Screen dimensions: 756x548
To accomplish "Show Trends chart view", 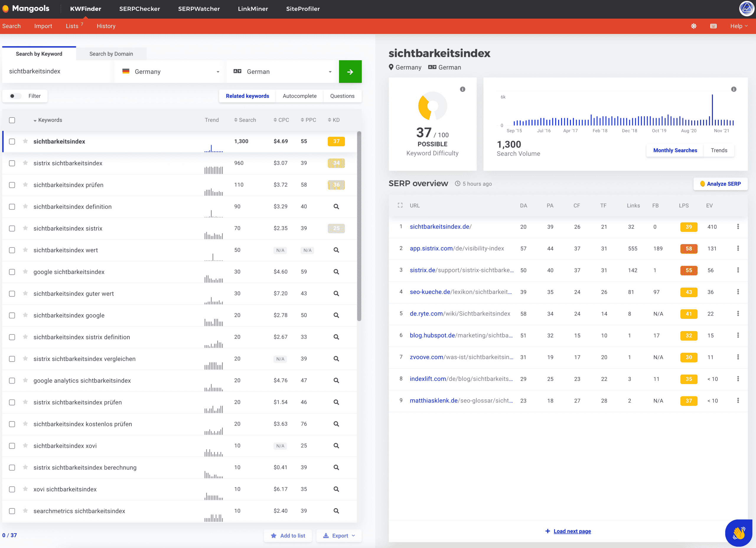I will coord(719,150).
